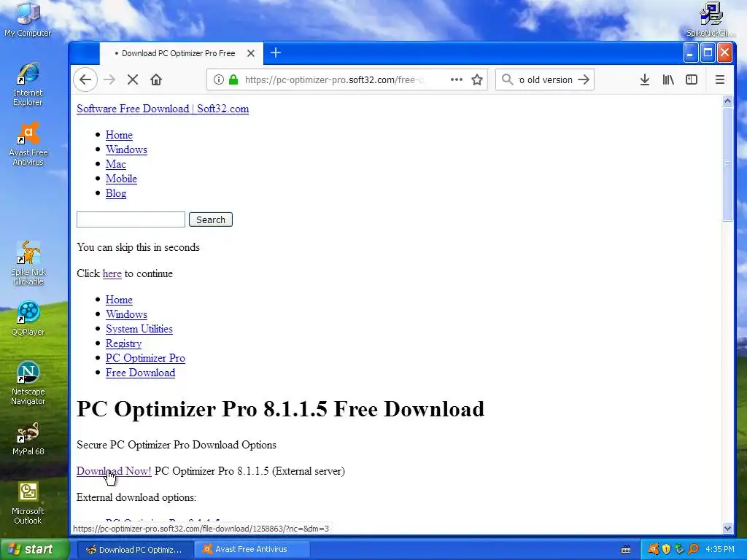Image resolution: width=747 pixels, height=560 pixels.
Task: Select MyPal 68 desktop icon
Action: coord(28,438)
